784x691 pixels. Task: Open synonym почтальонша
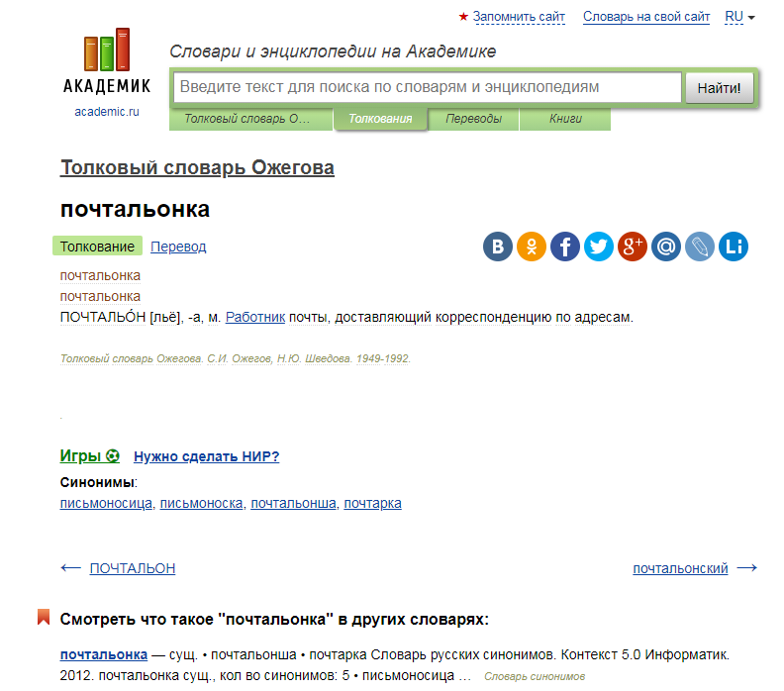coord(293,503)
